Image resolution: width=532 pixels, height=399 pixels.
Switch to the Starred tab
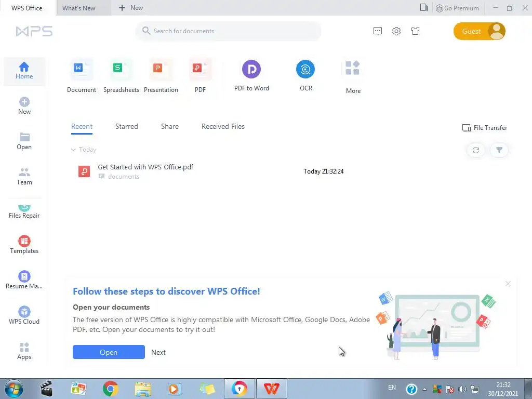[x=127, y=127]
